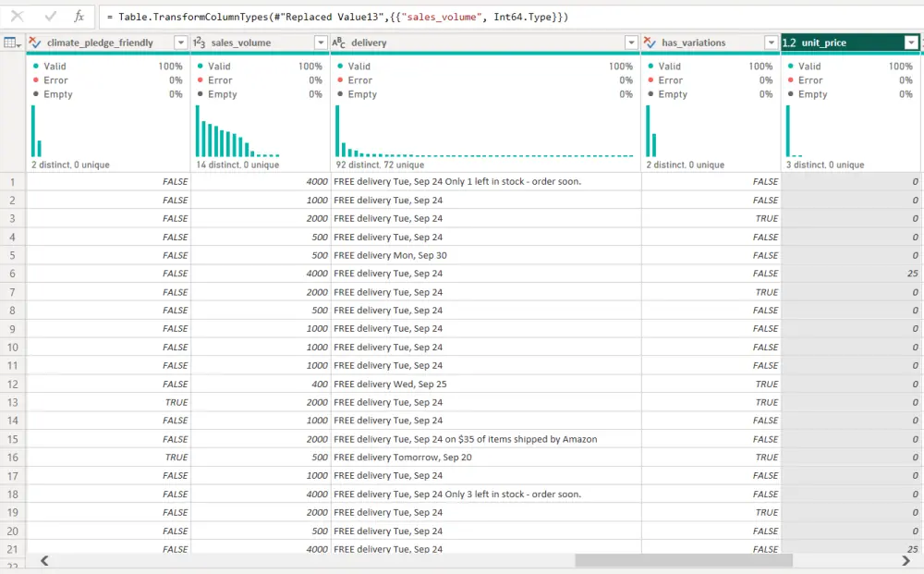
Task: Click the '3 distinct, 0 unique' label under unit_price
Action: [825, 165]
